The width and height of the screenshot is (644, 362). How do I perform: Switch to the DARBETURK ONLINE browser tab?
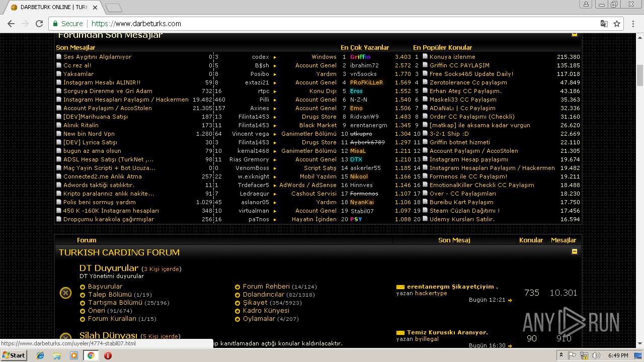53,7
